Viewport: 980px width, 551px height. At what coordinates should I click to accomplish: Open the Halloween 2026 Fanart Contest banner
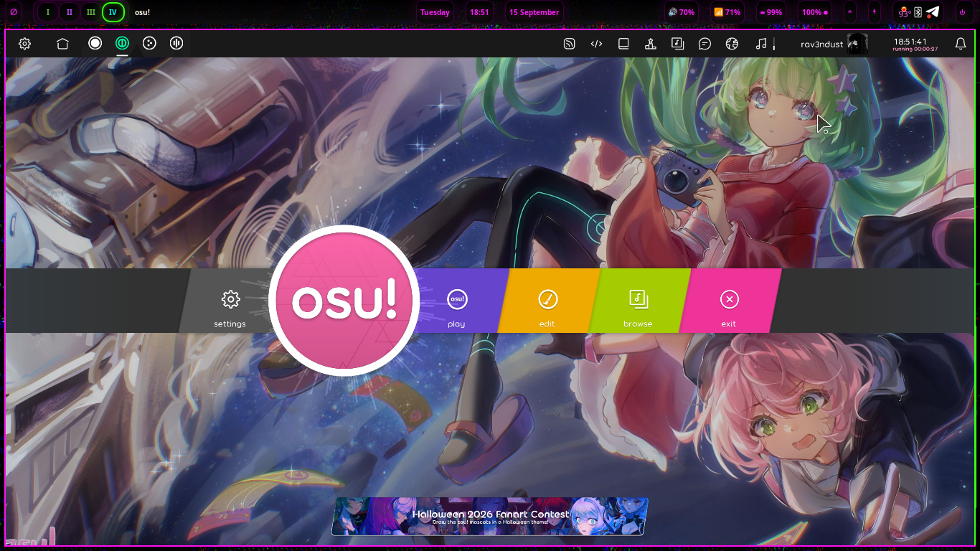coord(490,517)
